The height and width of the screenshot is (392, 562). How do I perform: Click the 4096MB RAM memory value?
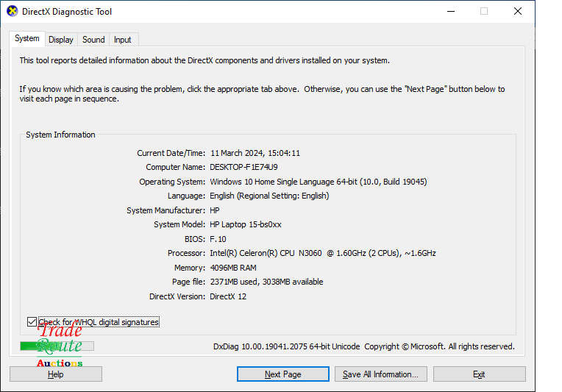coord(233,268)
